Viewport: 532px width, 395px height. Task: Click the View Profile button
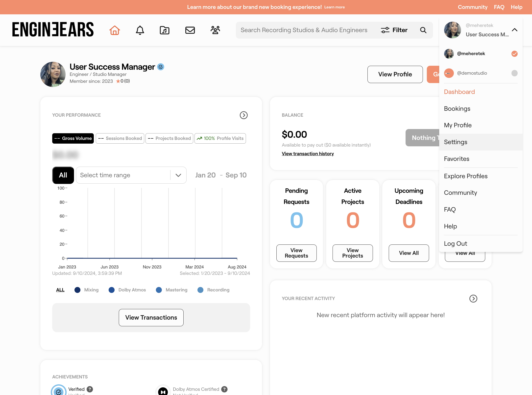(x=395, y=74)
